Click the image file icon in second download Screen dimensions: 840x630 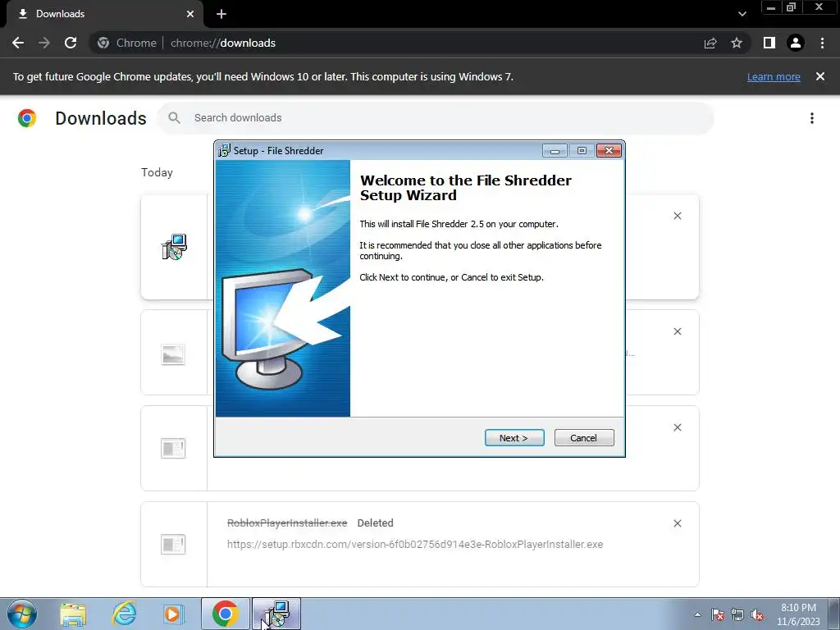tap(173, 354)
